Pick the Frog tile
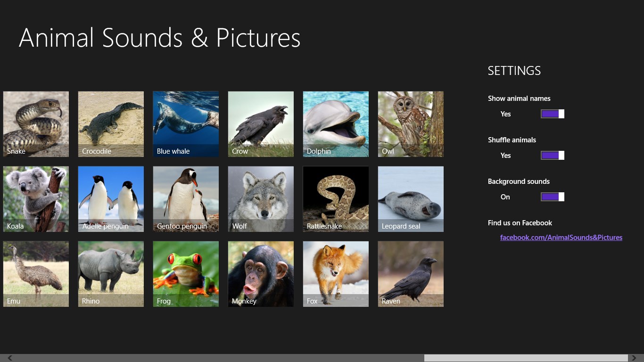644x362 pixels. (186, 274)
